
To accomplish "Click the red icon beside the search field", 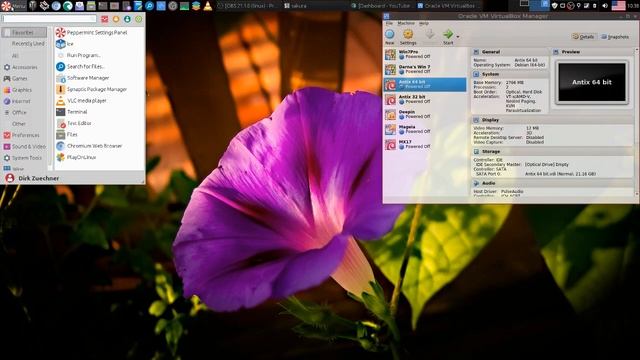I will click(105, 19).
